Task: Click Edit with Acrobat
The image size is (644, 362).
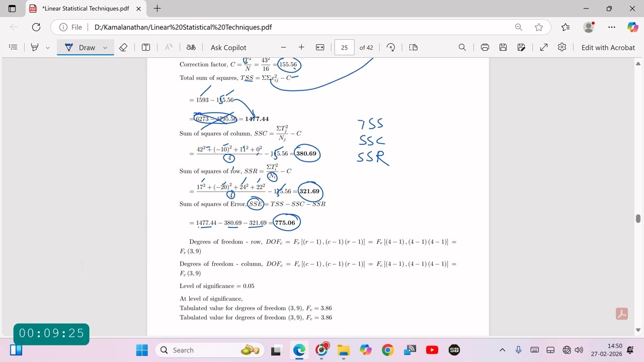Action: point(608,47)
